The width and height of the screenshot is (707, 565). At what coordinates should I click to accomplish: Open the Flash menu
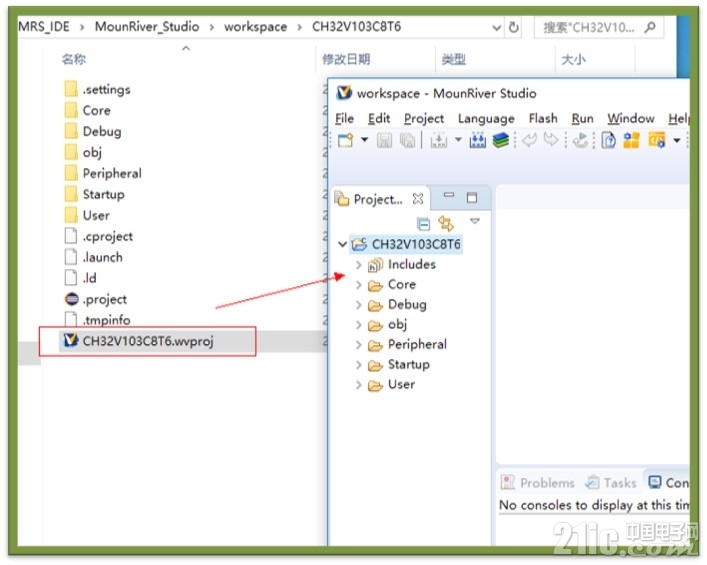click(543, 119)
